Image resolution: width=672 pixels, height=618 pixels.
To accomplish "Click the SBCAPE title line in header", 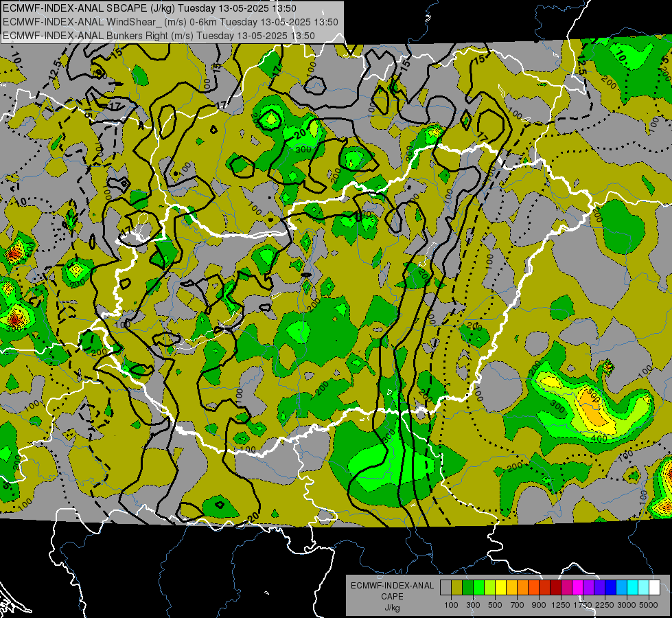I will 149,8.
